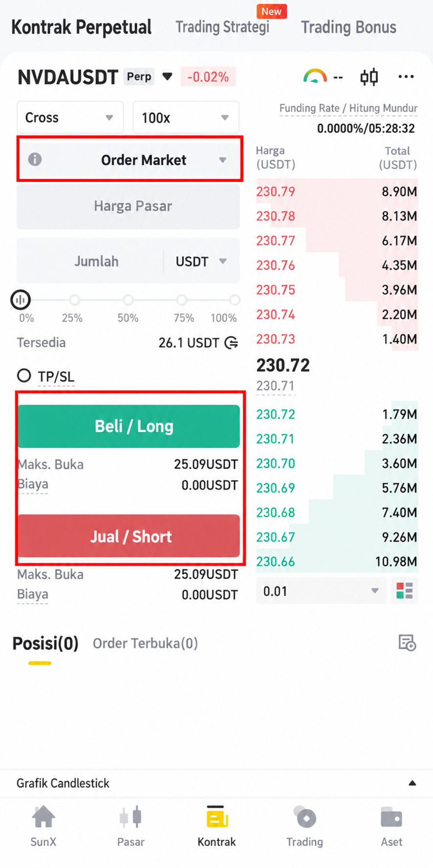Switch to Order Terbuka(0) tab
This screenshot has width=433, height=868.
click(x=145, y=643)
